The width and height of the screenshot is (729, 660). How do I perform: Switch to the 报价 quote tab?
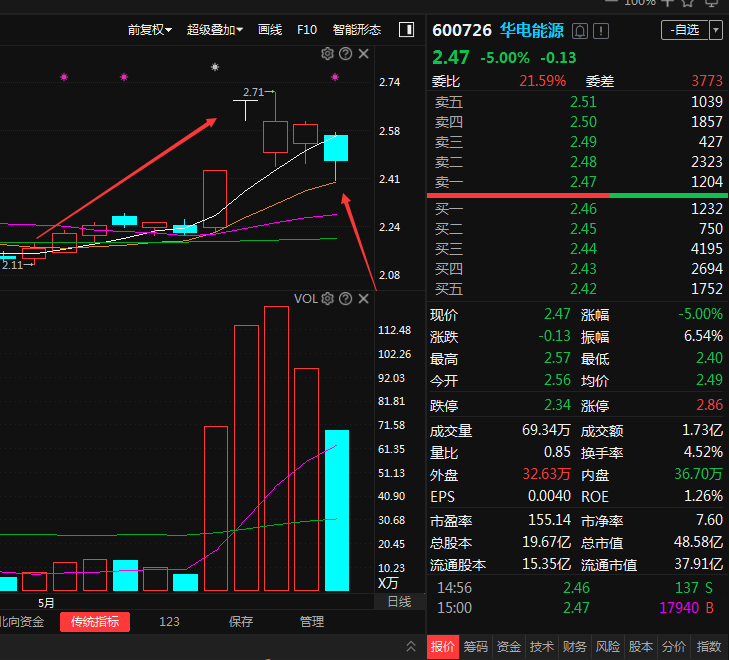pyautogui.click(x=442, y=647)
